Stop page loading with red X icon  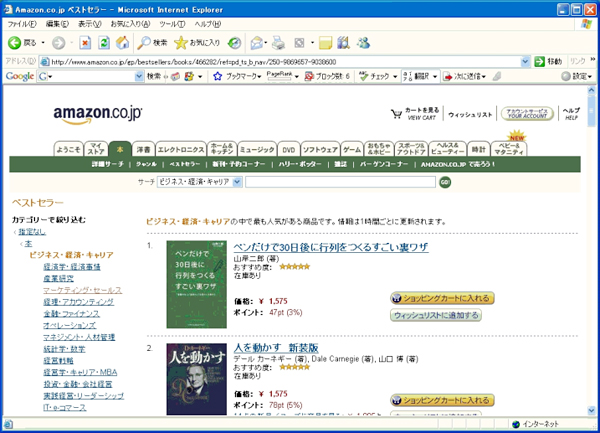pyautogui.click(x=85, y=43)
